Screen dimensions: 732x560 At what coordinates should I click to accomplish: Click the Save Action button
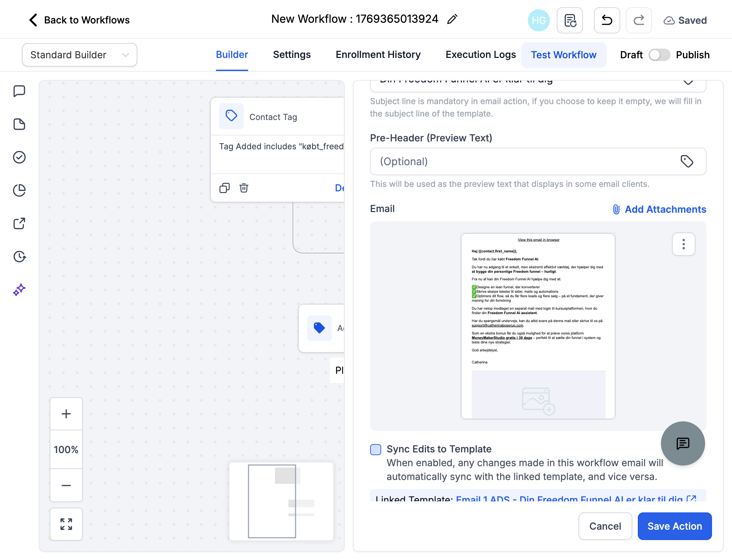pyautogui.click(x=675, y=526)
